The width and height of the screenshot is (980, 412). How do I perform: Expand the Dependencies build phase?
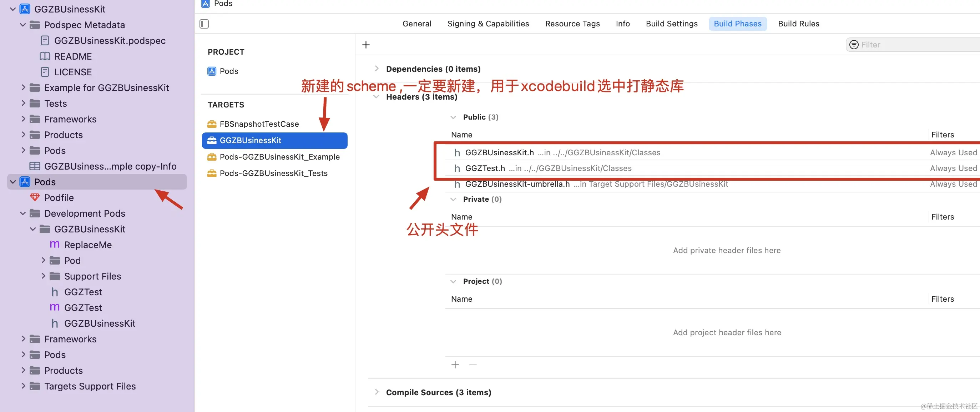pos(377,69)
